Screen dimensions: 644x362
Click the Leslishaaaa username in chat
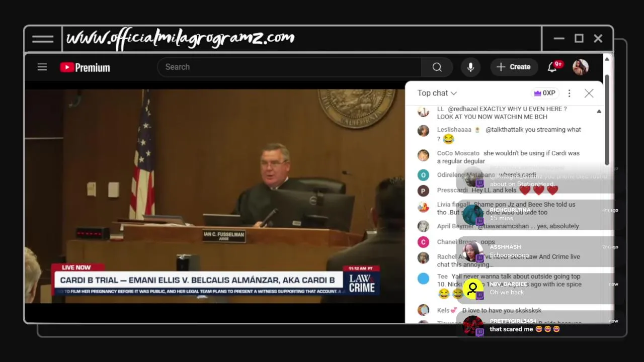click(454, 130)
